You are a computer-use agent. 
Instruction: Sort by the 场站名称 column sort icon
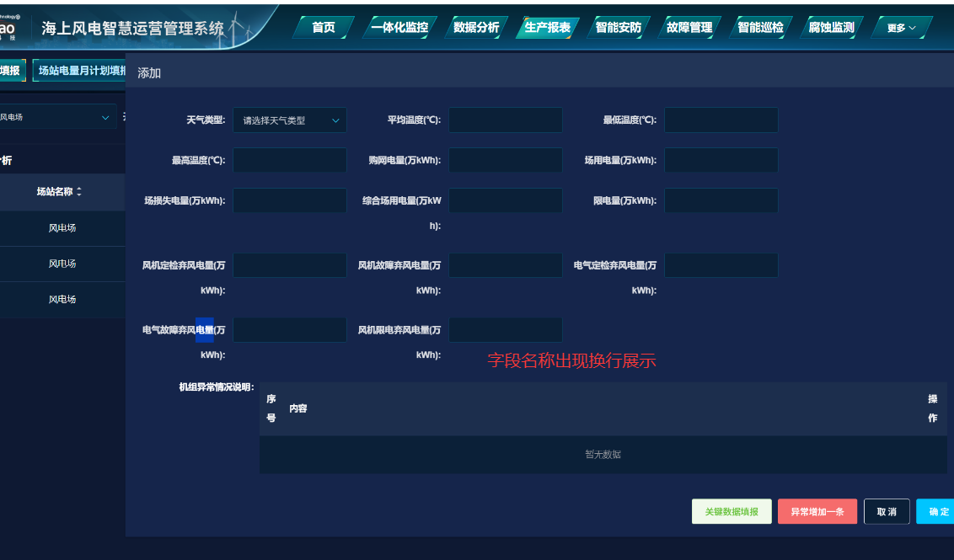pos(79,192)
